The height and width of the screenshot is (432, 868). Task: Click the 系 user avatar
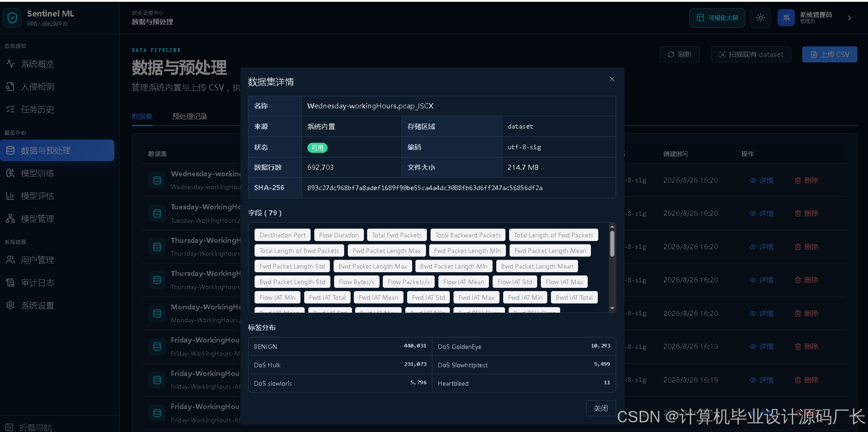point(786,18)
